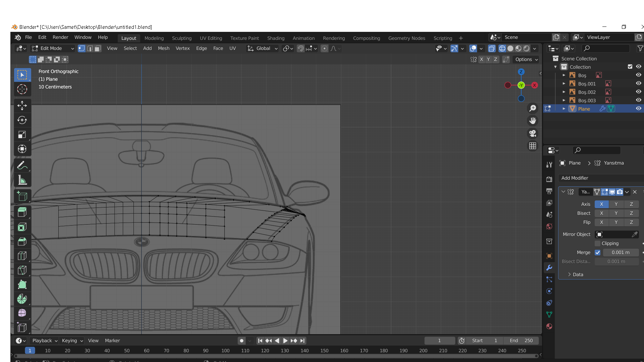The image size is (644, 362).
Task: Select the Move tool in toolbar
Action: point(22,106)
